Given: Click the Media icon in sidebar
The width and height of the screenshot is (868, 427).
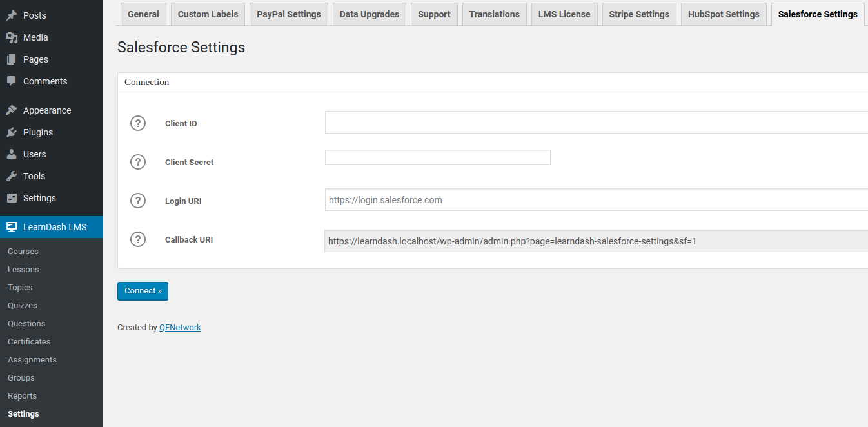Looking at the screenshot, I should (12, 37).
